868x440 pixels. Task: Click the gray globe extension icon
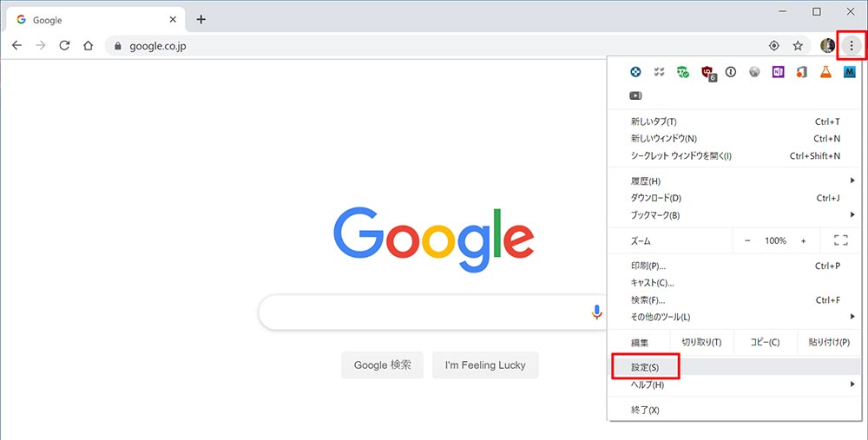(x=754, y=71)
